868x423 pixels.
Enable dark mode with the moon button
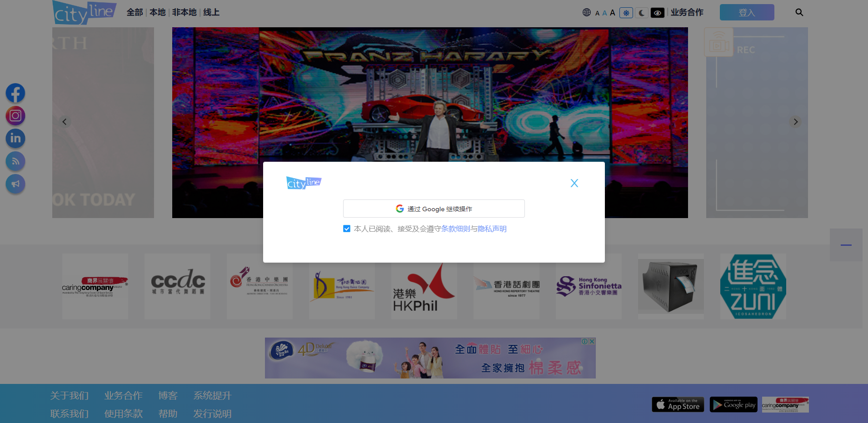641,13
